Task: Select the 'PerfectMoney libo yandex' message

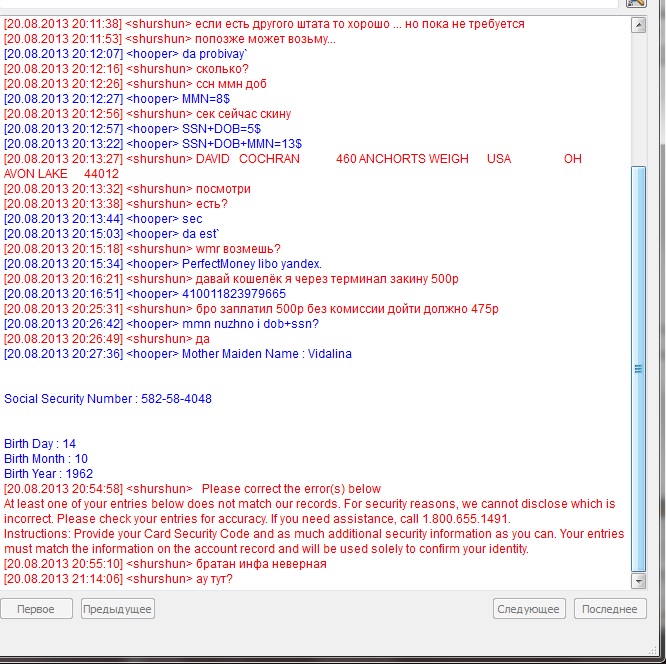Action: [163, 264]
